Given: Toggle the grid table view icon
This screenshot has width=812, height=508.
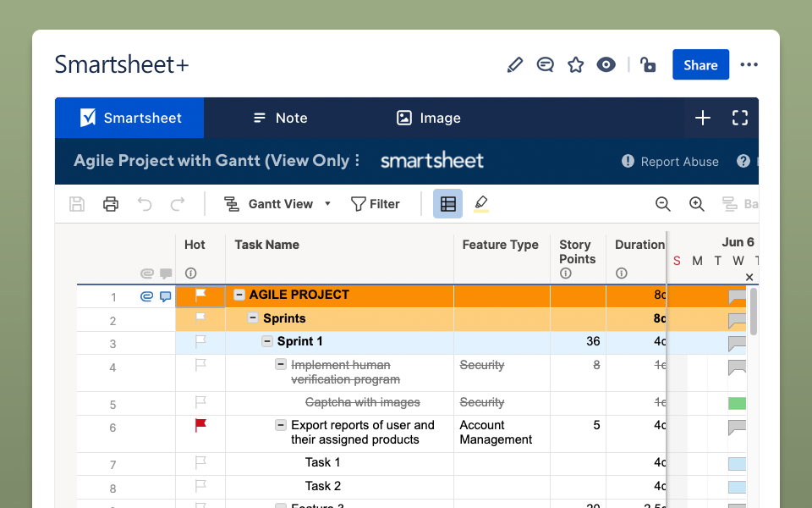Looking at the screenshot, I should pyautogui.click(x=448, y=204).
